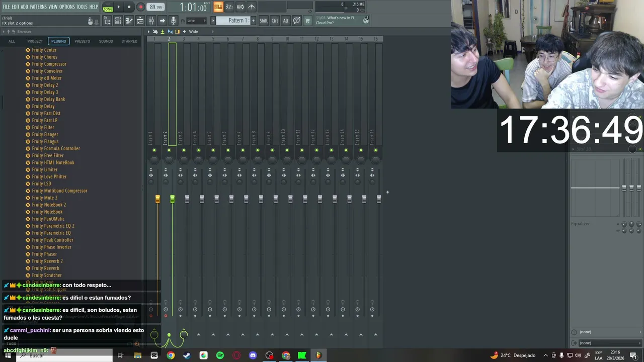Open Spotify from the taskbar
Screen dimensions: 644x362
pyautogui.click(x=220, y=355)
